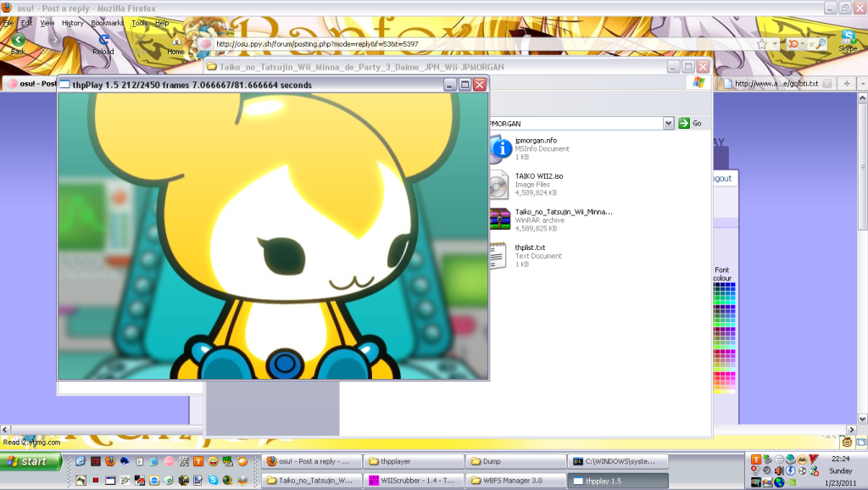Click the thpPlay video frame
Image resolution: width=868 pixels, height=490 pixels.
(274, 236)
